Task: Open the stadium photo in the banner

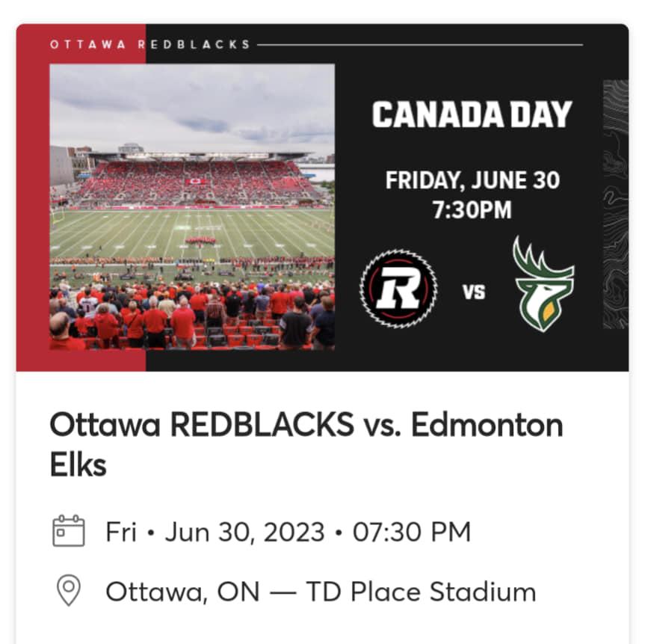Action: [x=192, y=206]
